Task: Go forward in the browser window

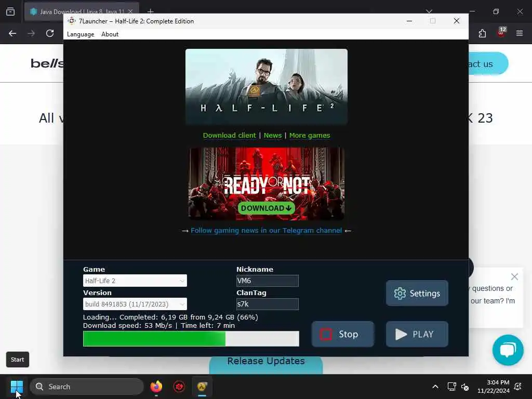Action: (31, 33)
